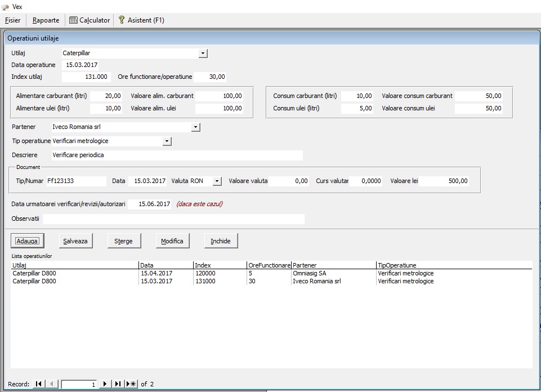Image resolution: width=541 pixels, height=392 pixels.
Task: Click the Salveaza button
Action: pos(75,241)
